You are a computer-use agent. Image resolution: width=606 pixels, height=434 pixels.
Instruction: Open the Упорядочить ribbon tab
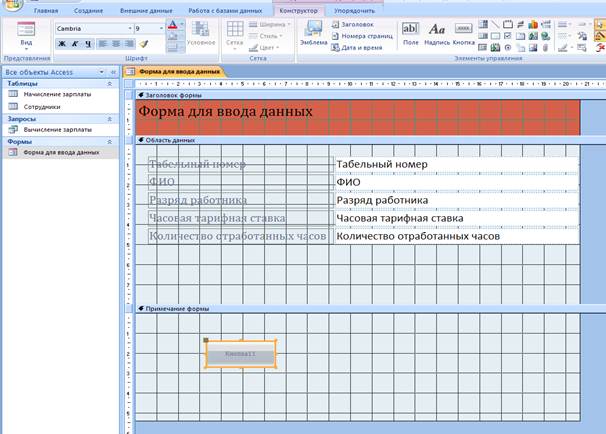[x=354, y=9]
